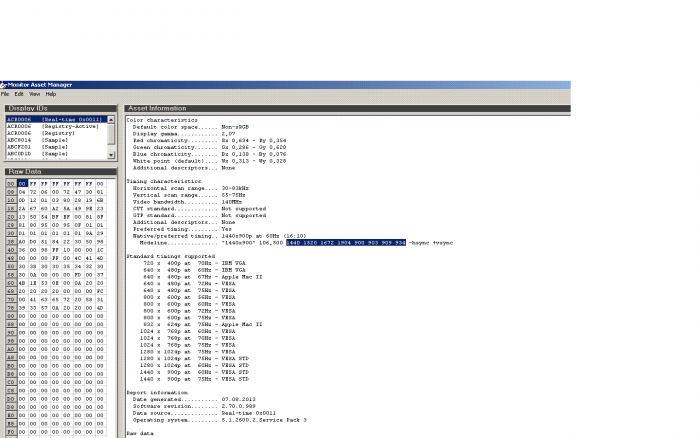Click the Raw Data row header 60

[11, 283]
